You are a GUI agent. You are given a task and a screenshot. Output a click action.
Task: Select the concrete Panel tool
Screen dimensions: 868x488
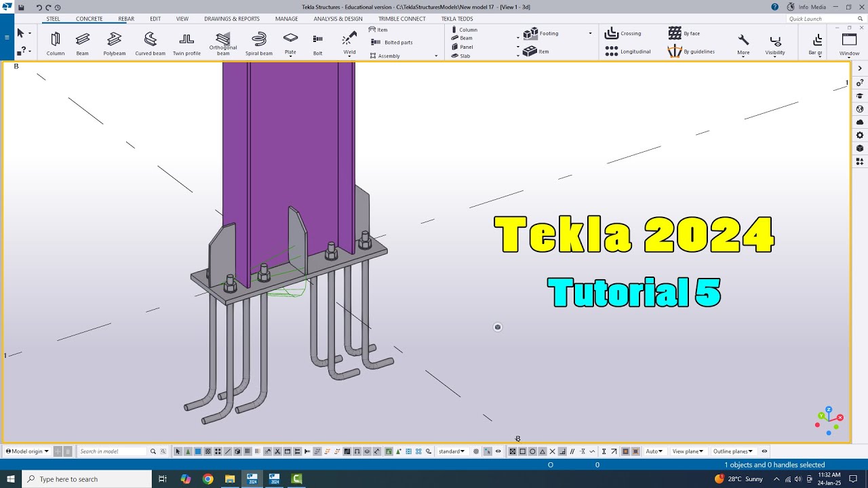click(x=462, y=47)
